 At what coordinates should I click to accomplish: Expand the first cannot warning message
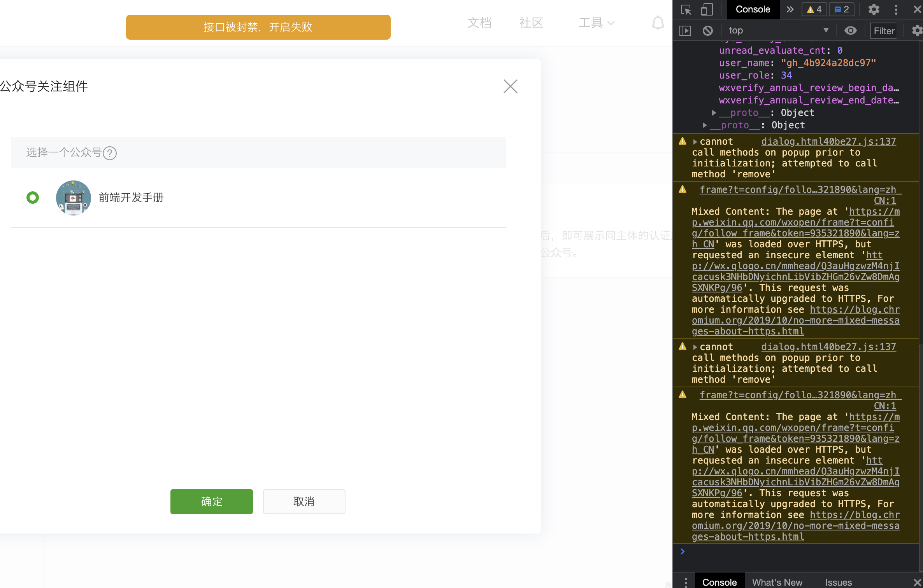pos(695,142)
